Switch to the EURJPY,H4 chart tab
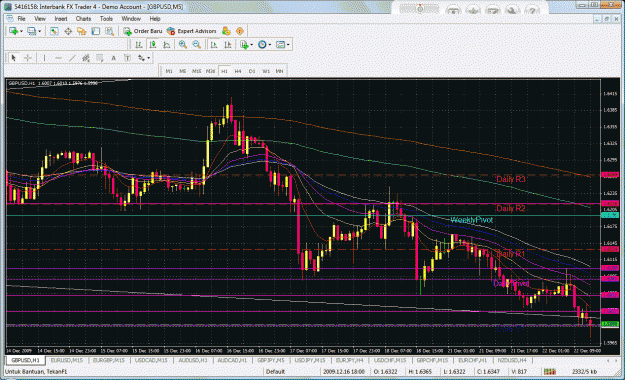This screenshot has height=380, width=625. pos(349,360)
